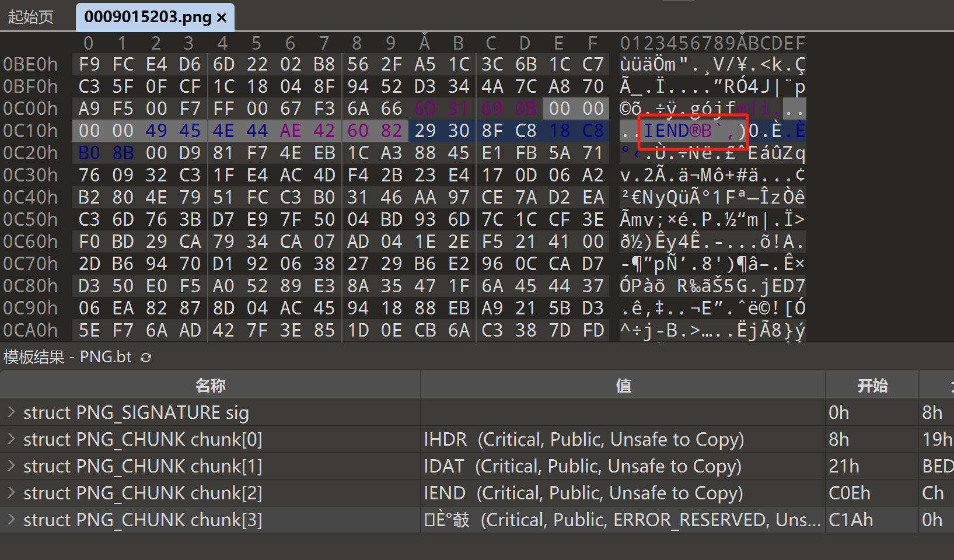
Task: Click hex byte F9 in row 0BE0h
Action: (89, 64)
